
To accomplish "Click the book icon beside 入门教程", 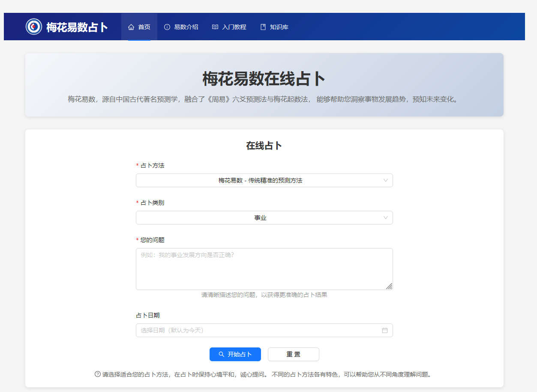I will tap(215, 27).
